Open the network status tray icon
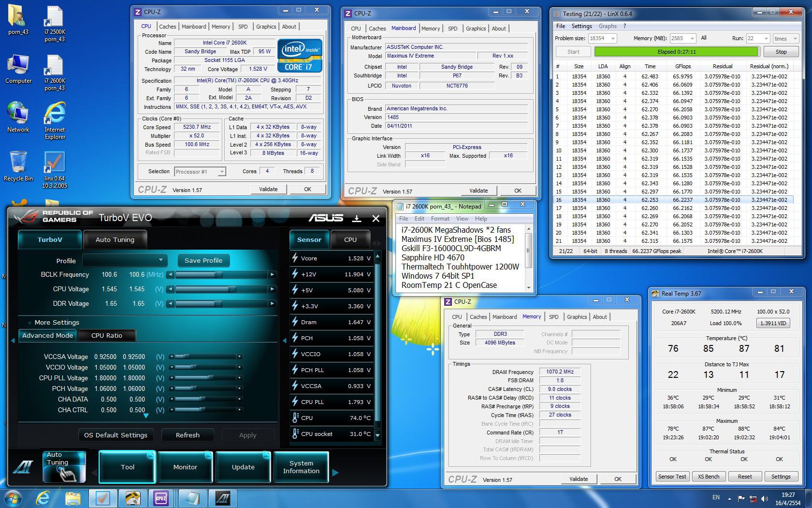This screenshot has height=508, width=812. pyautogui.click(x=753, y=498)
